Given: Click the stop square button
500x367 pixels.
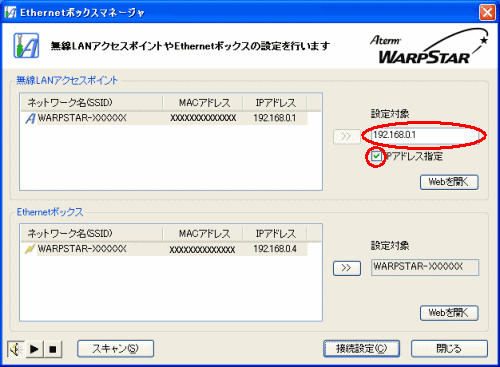Looking at the screenshot, I should (x=53, y=349).
